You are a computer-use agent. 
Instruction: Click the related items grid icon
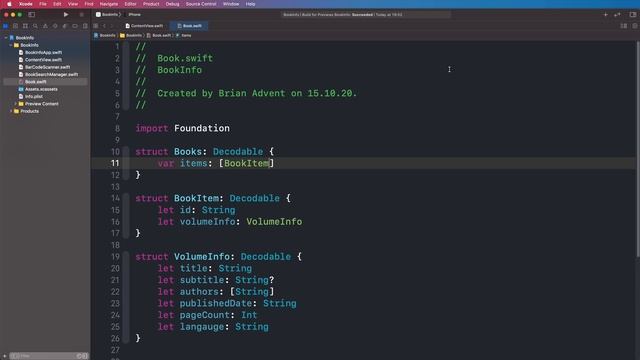pyautogui.click(x=96, y=26)
